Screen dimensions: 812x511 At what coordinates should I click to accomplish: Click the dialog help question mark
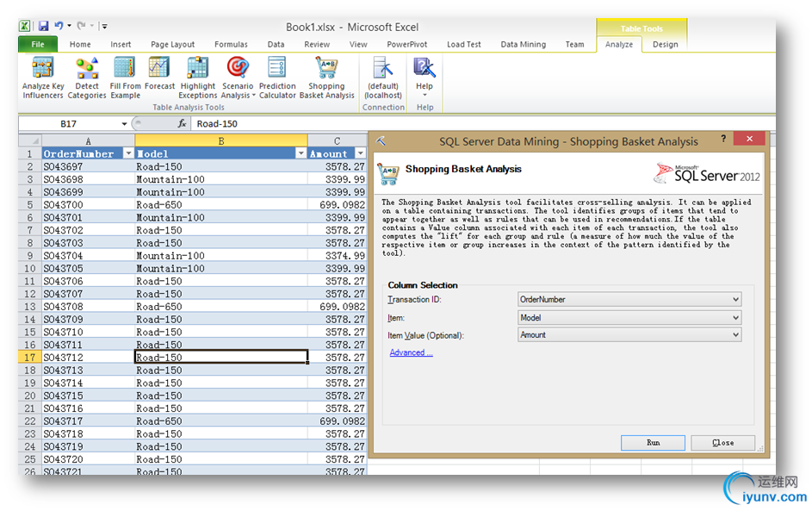pyautogui.click(x=723, y=139)
